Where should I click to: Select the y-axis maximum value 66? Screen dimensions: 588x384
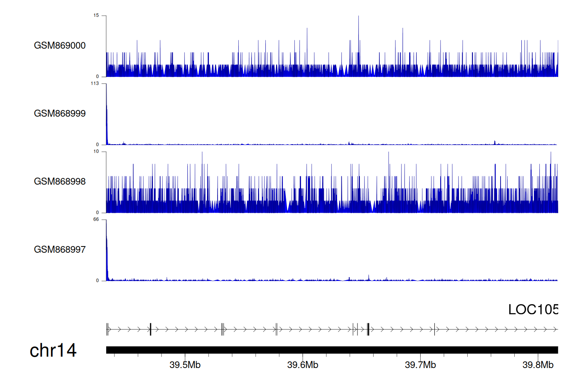pyautogui.click(x=96, y=219)
